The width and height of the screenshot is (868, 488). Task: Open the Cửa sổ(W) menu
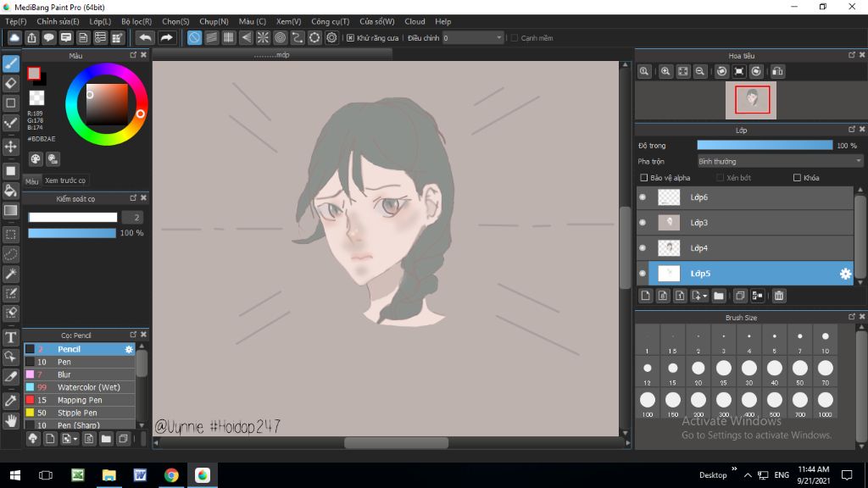pos(377,21)
